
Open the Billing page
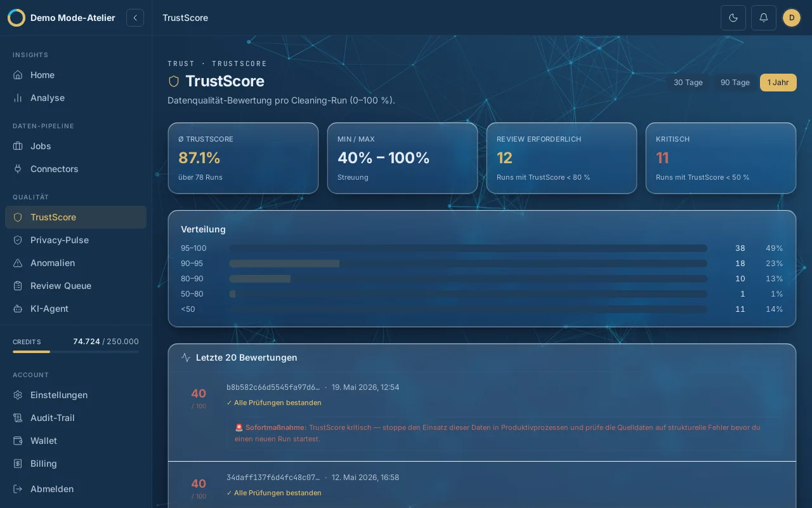pos(75,464)
